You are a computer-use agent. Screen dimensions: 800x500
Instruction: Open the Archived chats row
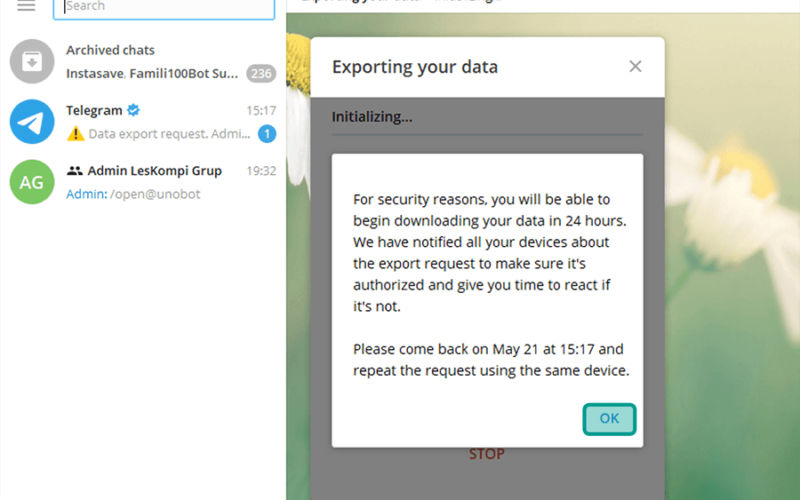pos(143,61)
